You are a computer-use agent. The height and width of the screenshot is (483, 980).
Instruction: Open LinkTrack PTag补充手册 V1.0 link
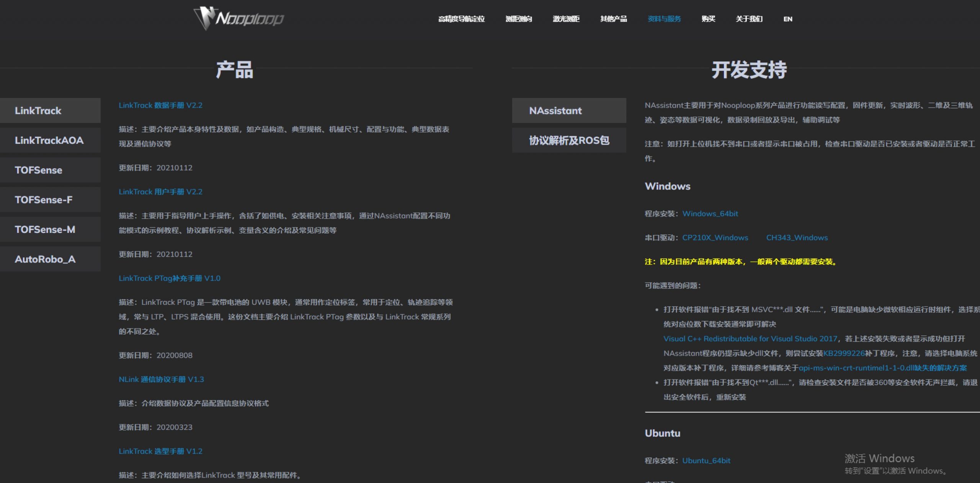pyautogui.click(x=170, y=278)
